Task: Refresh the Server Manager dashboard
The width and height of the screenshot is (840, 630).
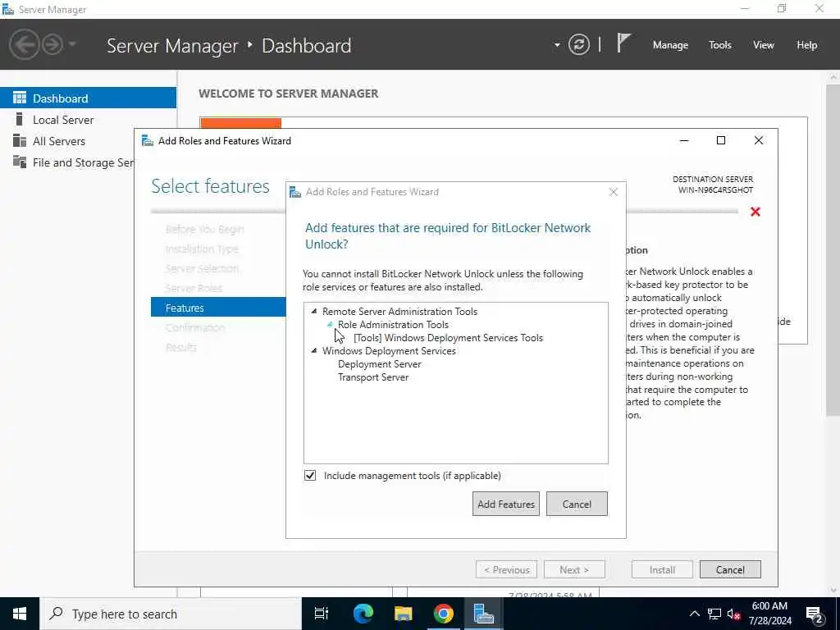Action: [x=579, y=44]
